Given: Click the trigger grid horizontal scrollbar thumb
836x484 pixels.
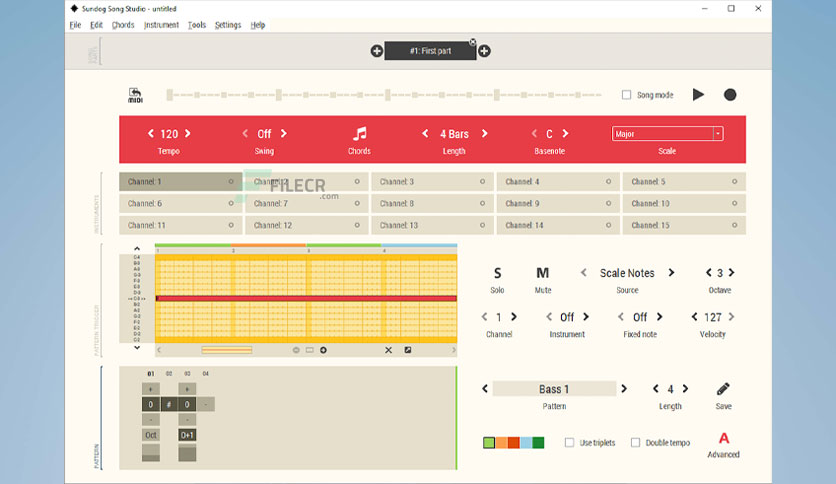Looking at the screenshot, I should point(227,350).
